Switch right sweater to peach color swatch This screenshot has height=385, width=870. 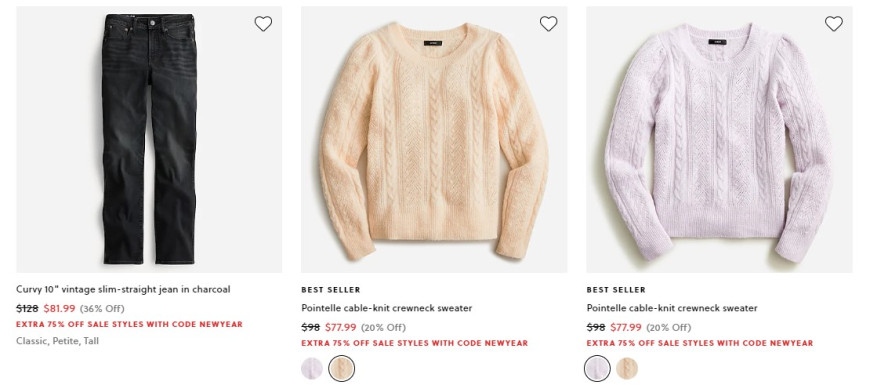(x=627, y=368)
